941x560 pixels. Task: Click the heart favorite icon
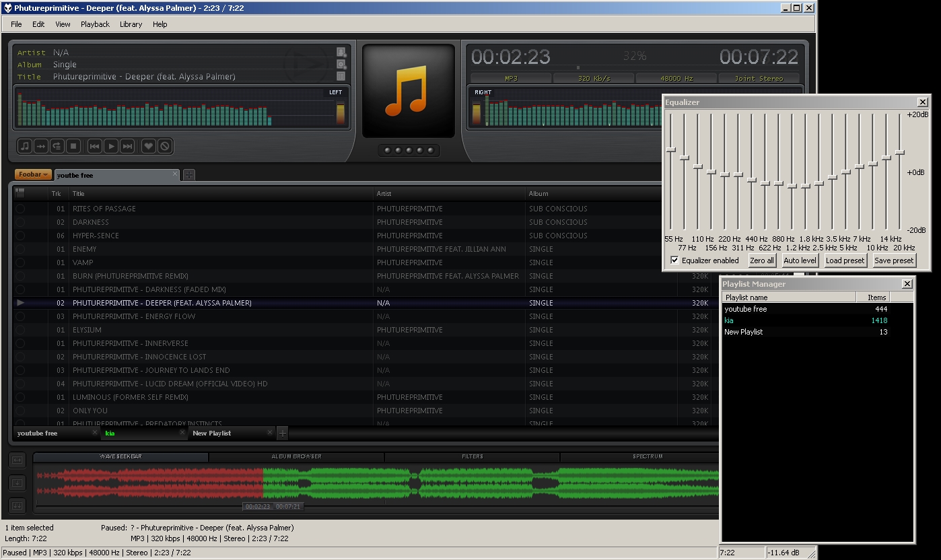click(x=149, y=146)
